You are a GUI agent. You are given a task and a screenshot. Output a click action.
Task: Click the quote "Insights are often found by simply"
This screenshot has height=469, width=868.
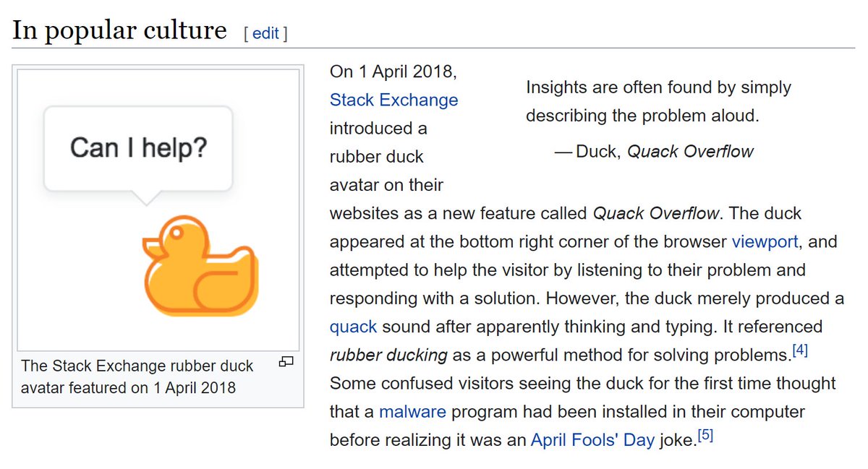click(x=658, y=87)
